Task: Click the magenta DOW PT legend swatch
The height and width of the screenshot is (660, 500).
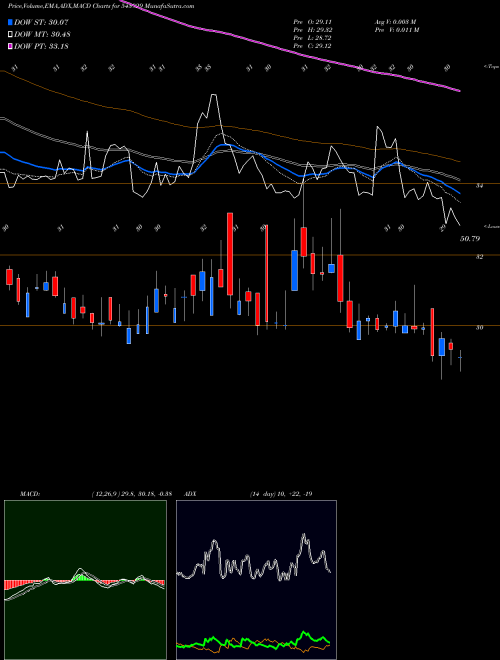Action: (11, 46)
